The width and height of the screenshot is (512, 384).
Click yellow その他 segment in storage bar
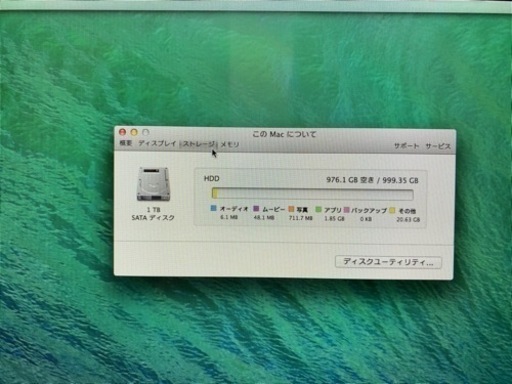tap(215, 193)
